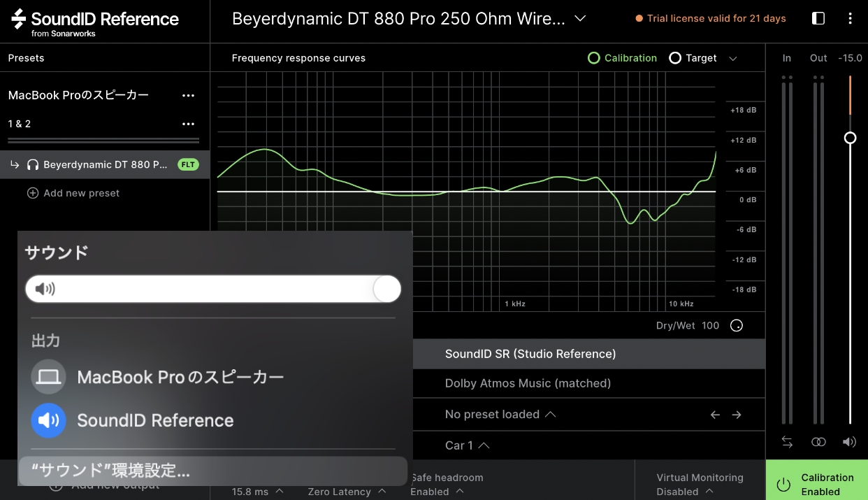Click the FLT filter badge on the Beyerdynamic preset

tap(189, 165)
